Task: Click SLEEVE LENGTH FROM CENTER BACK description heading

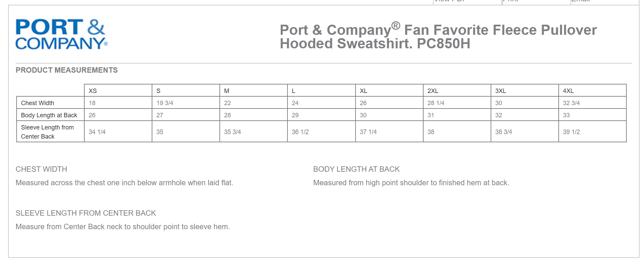Action: click(86, 213)
